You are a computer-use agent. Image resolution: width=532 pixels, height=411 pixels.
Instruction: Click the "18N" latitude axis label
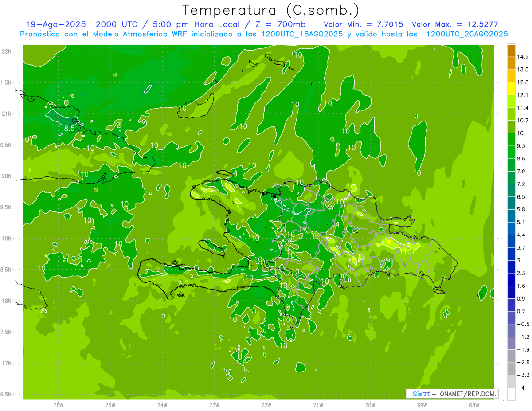[8, 301]
